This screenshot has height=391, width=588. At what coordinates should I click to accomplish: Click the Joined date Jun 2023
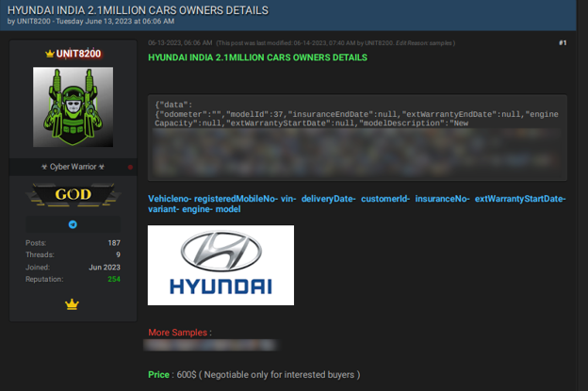[x=105, y=268]
